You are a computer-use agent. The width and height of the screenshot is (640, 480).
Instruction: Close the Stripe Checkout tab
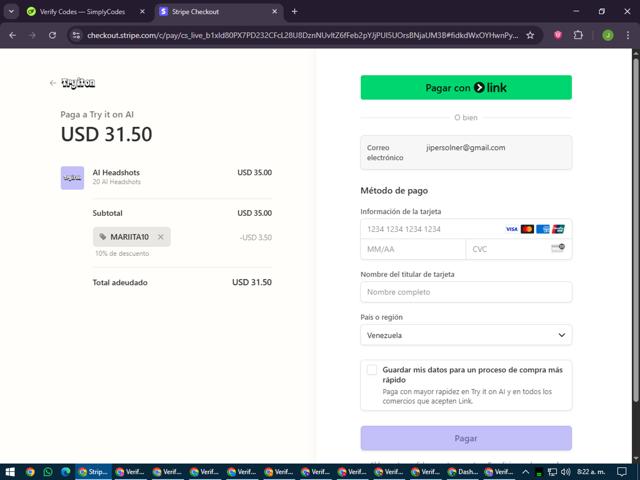275,11
